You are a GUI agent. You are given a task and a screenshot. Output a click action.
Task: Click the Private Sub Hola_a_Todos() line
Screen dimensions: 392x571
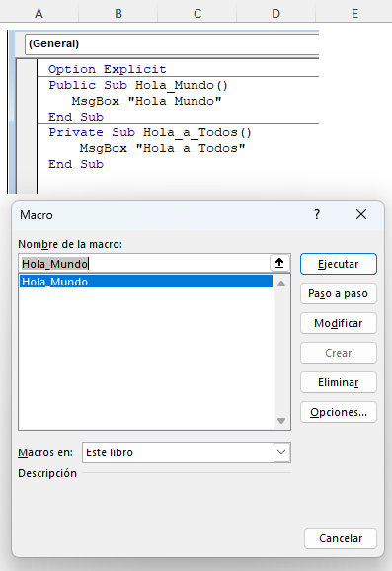point(150,132)
